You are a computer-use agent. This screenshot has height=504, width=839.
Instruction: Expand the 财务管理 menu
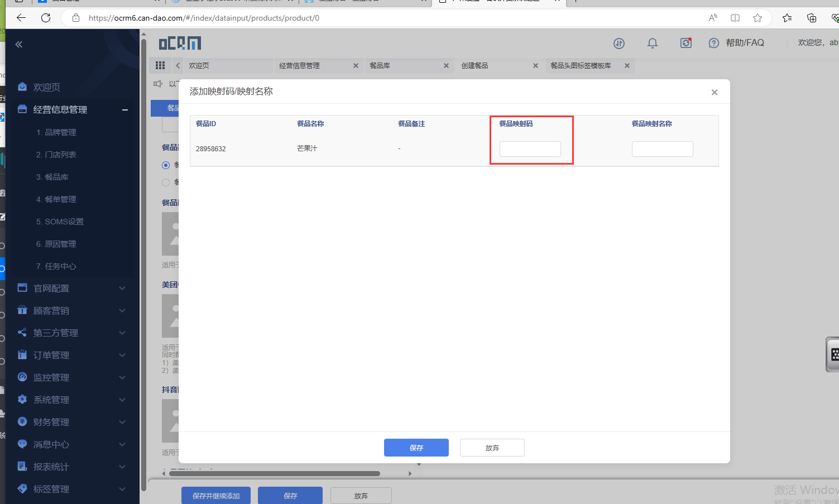[122, 423]
